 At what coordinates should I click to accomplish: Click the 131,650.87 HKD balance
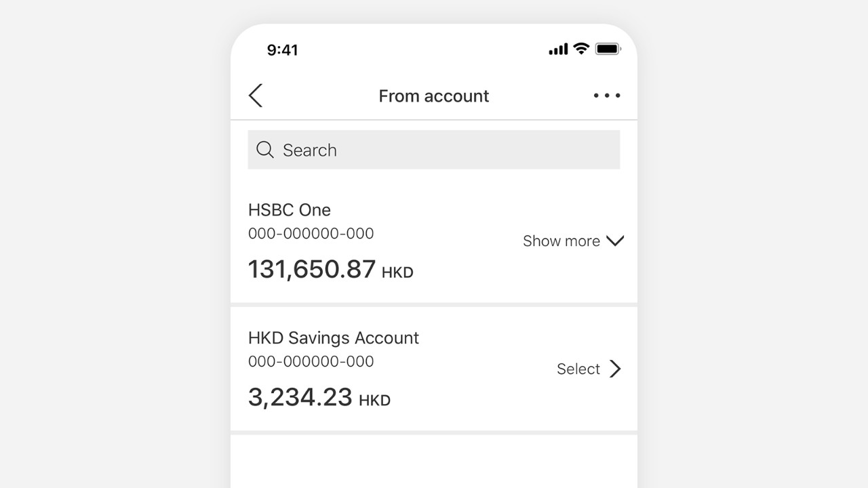[331, 269]
